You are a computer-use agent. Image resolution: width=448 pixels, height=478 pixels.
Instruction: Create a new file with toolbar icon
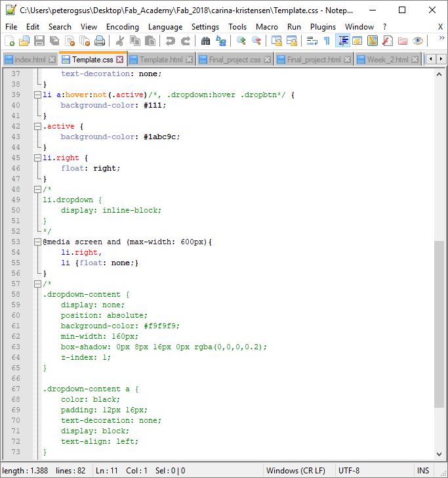pos(9,41)
